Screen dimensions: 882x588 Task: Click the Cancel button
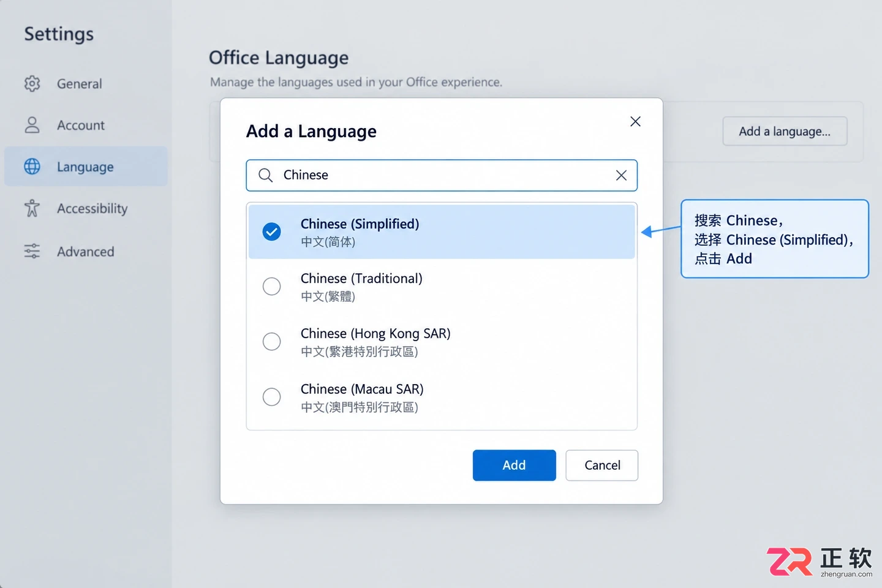pyautogui.click(x=602, y=466)
